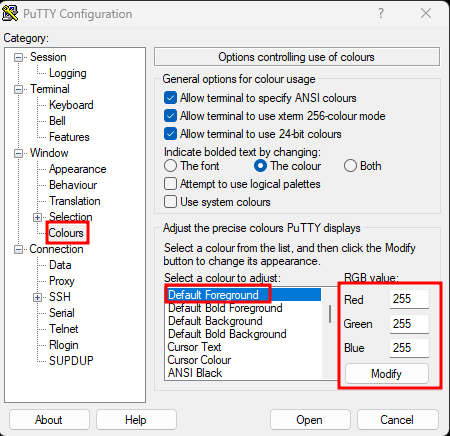
Task: Collapse the Connection tree node
Action: pos(18,249)
